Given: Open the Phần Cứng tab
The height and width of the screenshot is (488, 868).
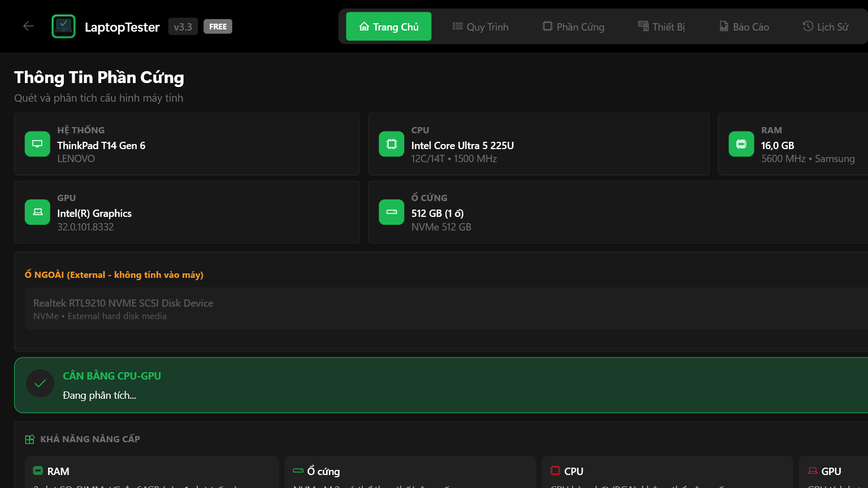Looking at the screenshot, I should 573,27.
